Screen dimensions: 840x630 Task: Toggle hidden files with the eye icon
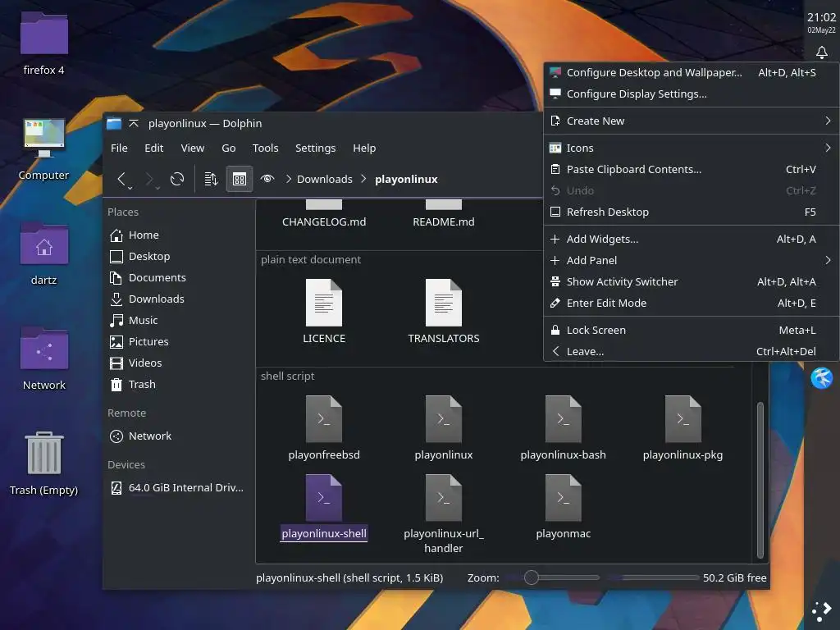pyautogui.click(x=267, y=178)
